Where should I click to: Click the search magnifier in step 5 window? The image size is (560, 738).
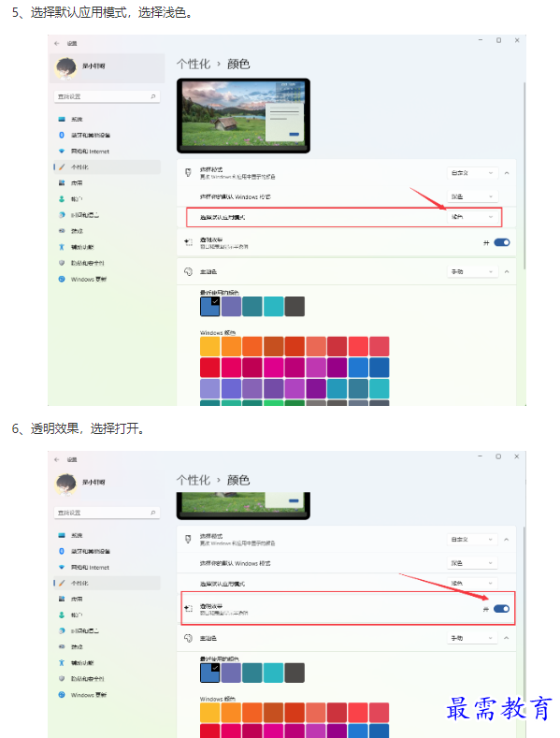point(153,96)
